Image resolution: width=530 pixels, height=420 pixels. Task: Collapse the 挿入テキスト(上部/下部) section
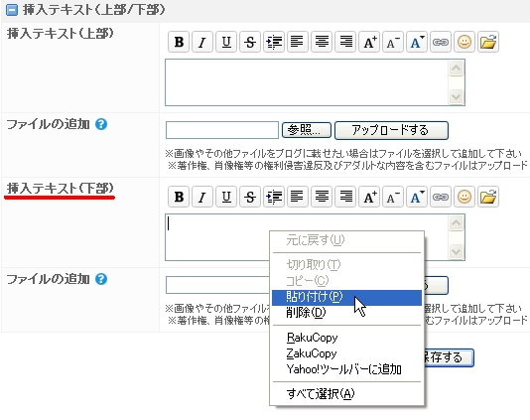12,10
